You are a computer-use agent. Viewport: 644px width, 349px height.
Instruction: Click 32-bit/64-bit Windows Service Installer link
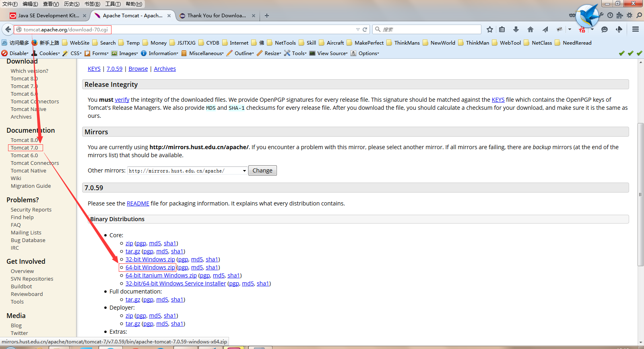tap(175, 283)
